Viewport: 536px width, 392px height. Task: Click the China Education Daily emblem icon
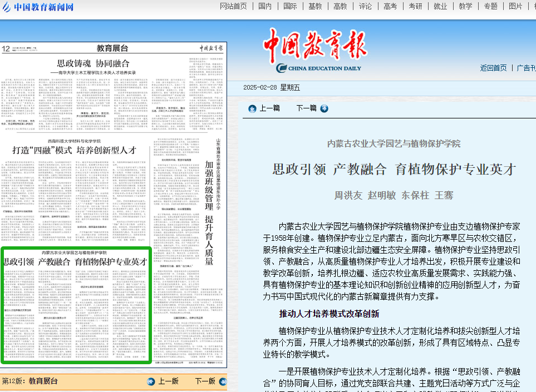tap(283, 68)
